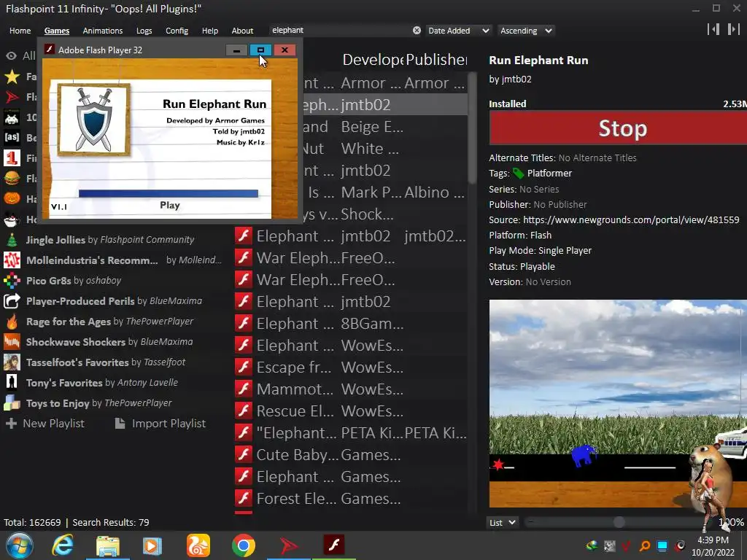The height and width of the screenshot is (560, 747).
Task: Select the Escape fr... WowEs... row
Action: (x=350, y=367)
